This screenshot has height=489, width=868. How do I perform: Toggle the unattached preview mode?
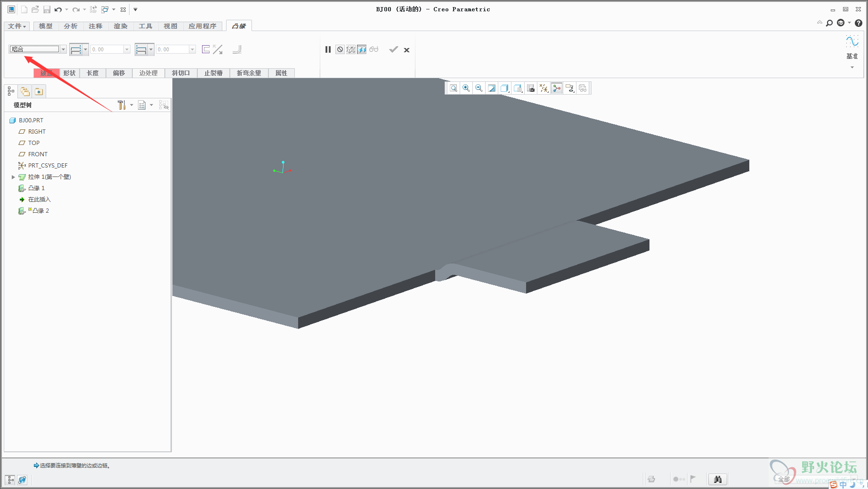(351, 49)
